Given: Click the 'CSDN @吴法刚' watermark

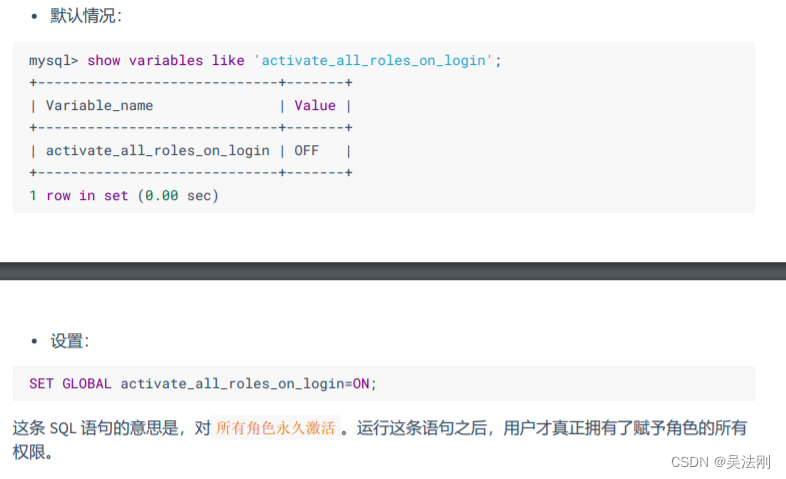Looking at the screenshot, I should pos(720,462).
